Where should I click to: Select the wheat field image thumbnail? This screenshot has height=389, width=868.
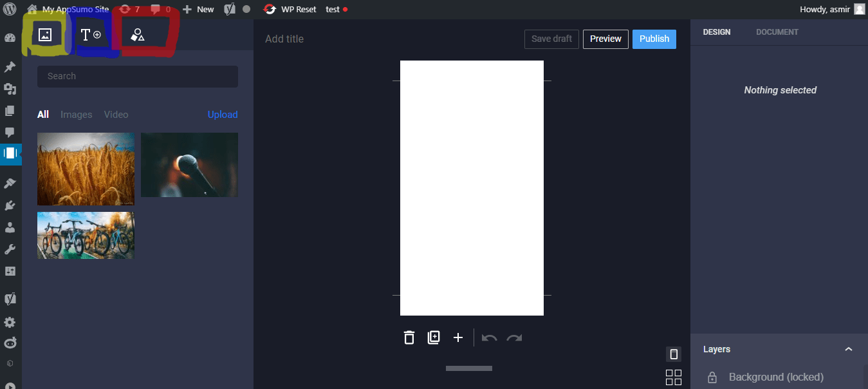click(86, 169)
